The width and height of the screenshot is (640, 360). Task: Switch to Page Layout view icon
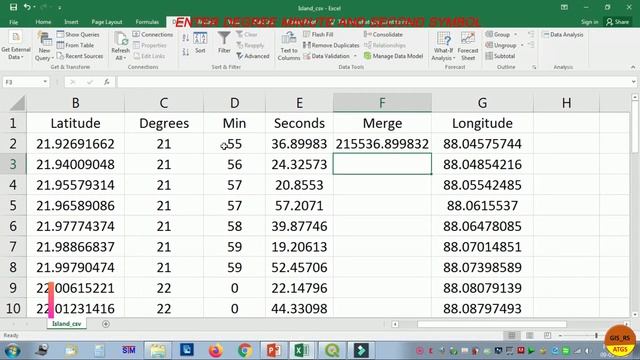coord(529,335)
